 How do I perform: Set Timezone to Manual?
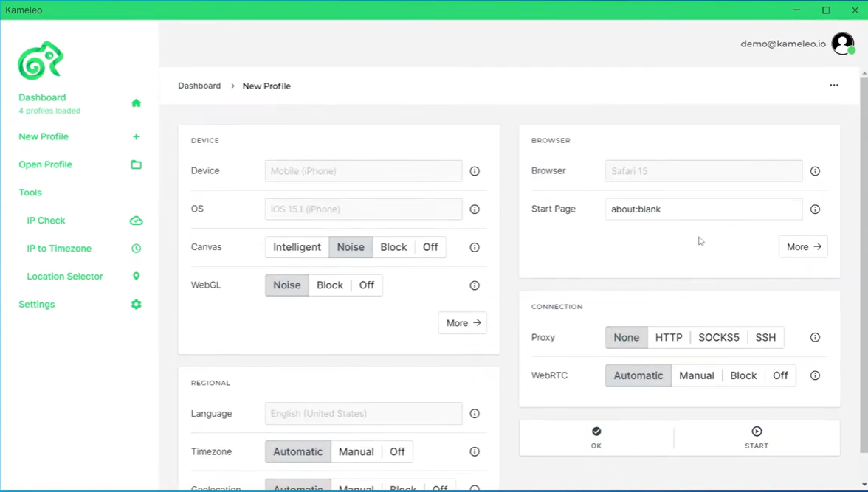(x=356, y=451)
